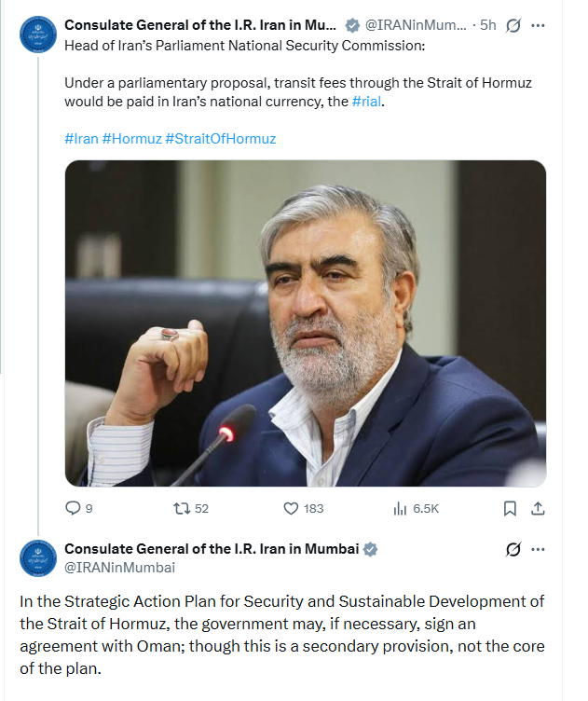Open more options on the Oman agreement tweet
This screenshot has width=588, height=701.
pos(538,549)
